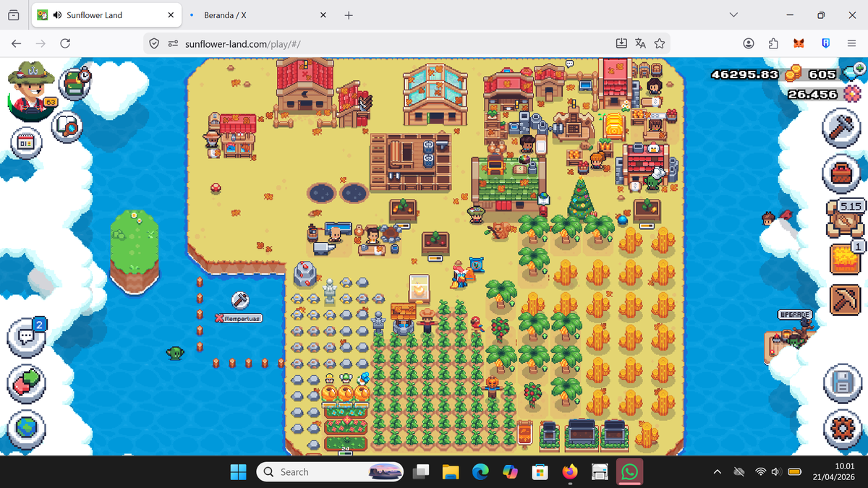868x488 pixels.
Task: Open the MetaMask fox extension
Action: coord(799,43)
